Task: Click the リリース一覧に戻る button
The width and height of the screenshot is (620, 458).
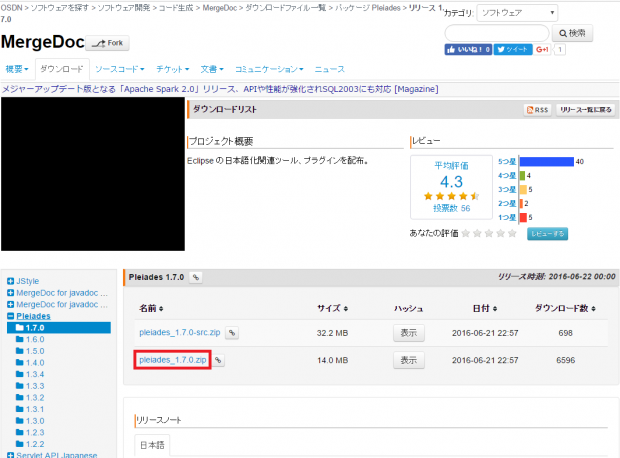Action: pos(586,110)
